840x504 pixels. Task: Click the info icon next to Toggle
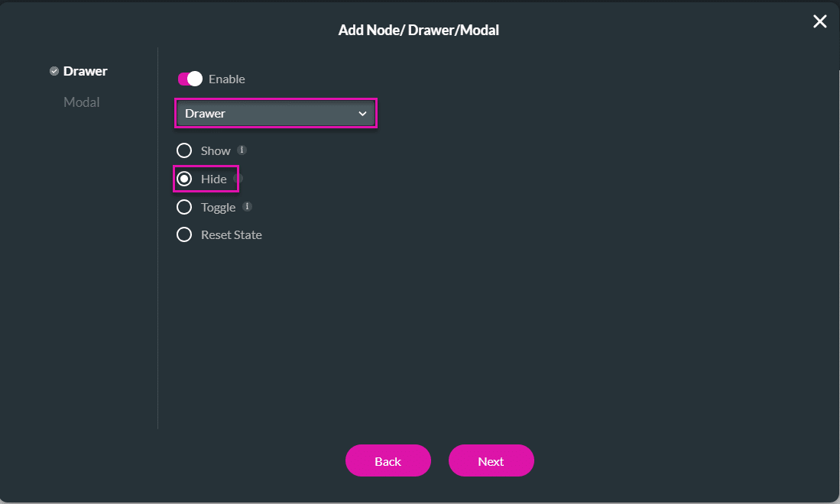click(x=246, y=206)
